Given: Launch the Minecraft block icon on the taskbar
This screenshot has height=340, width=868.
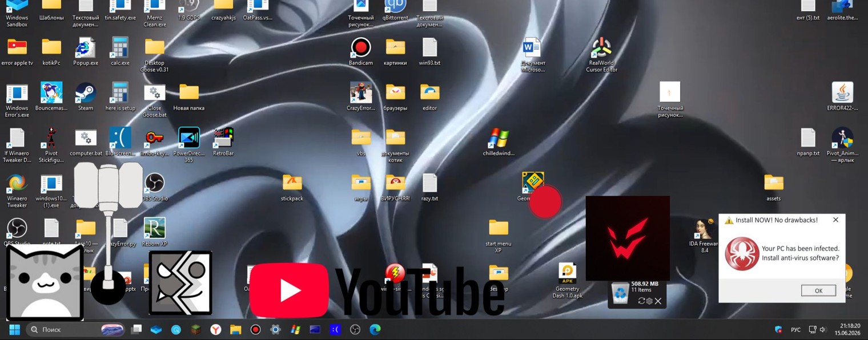Looking at the screenshot, I should click(195, 329).
